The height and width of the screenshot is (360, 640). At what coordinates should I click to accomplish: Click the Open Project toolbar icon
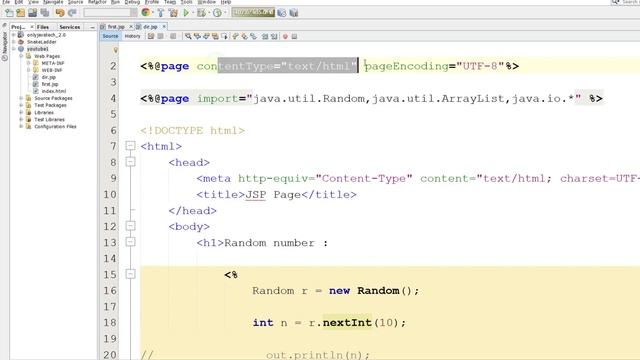click(32, 13)
